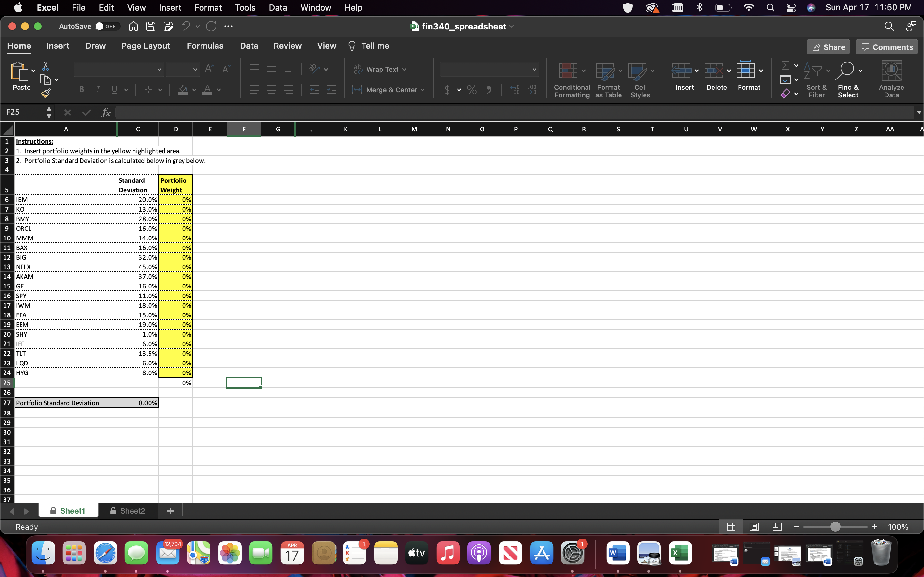
Task: Switch to the Formulas ribbon tab
Action: (205, 46)
